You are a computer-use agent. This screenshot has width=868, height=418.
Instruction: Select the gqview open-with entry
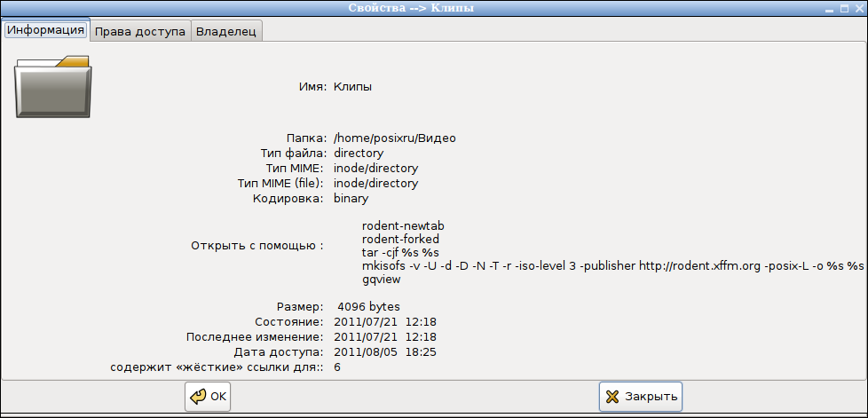pyautogui.click(x=381, y=280)
